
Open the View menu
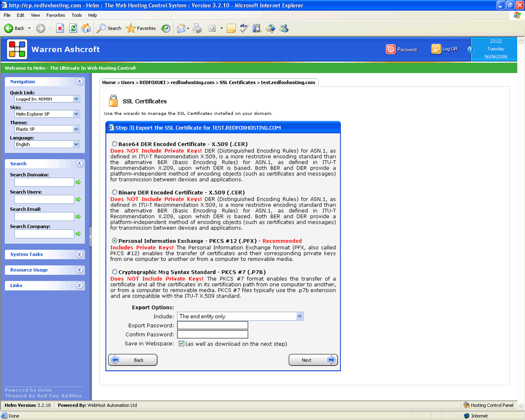[35, 15]
